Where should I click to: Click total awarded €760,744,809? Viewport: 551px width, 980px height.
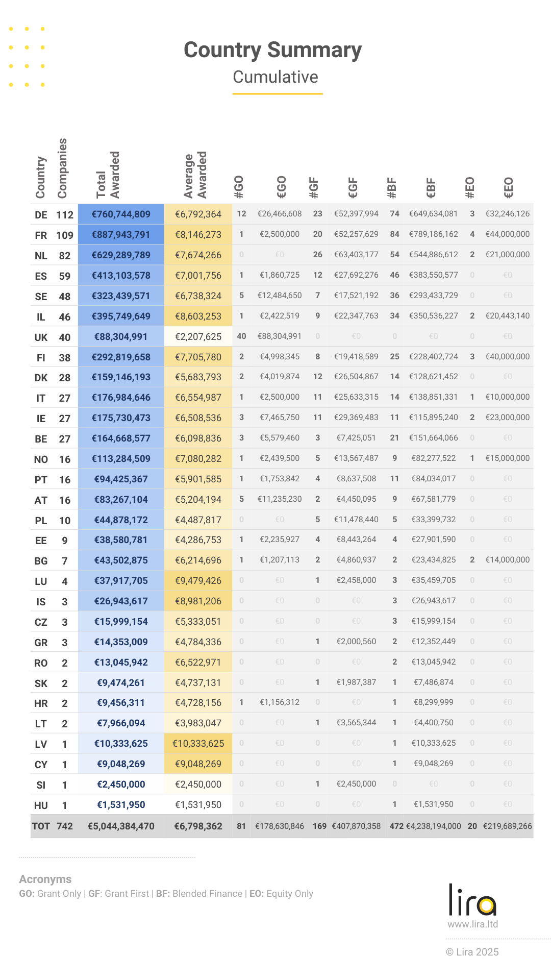121,214
